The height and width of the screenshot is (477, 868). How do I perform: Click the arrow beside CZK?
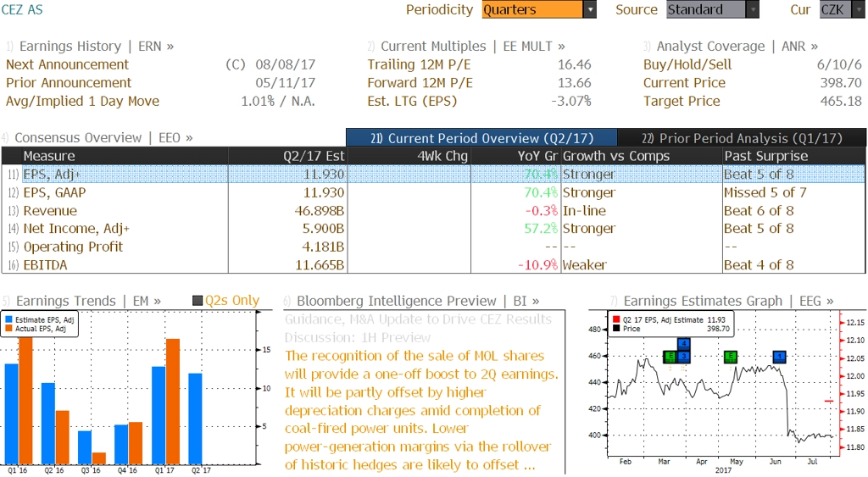[859, 9]
